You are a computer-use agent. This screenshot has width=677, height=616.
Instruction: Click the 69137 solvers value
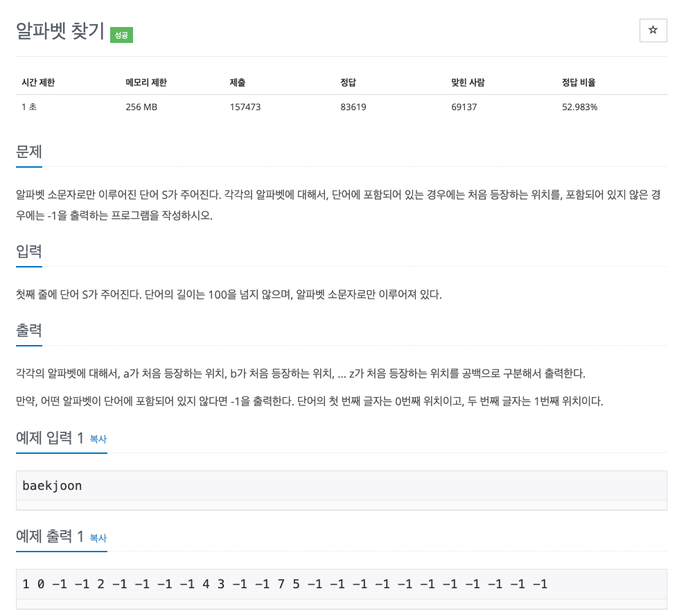coord(464,107)
